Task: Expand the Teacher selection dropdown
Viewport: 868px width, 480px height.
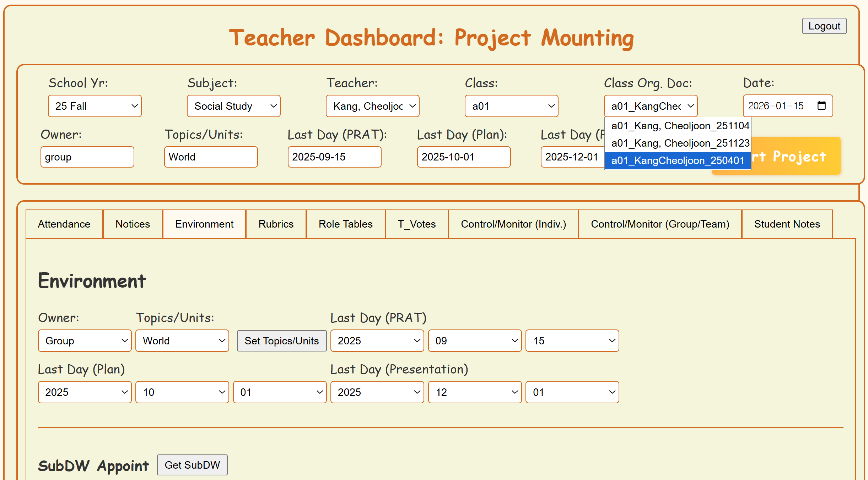Action: [372, 106]
